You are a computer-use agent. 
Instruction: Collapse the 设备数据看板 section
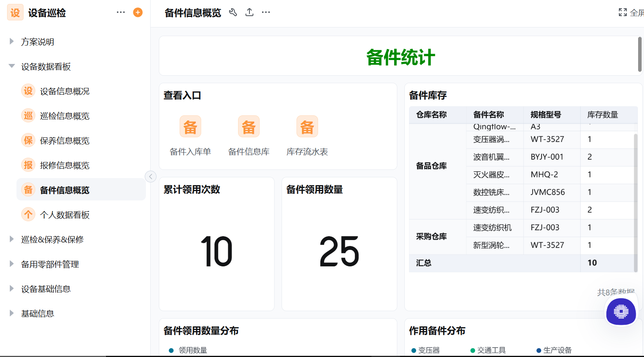point(11,66)
